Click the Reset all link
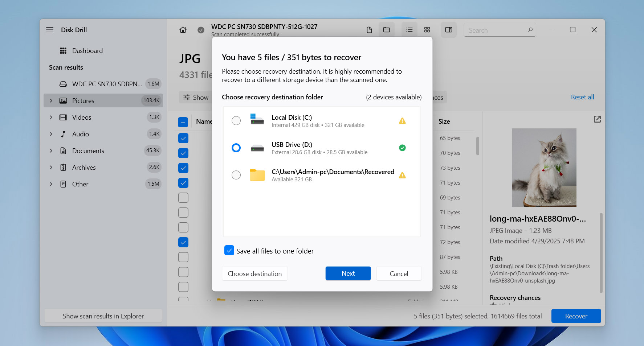This screenshot has height=346, width=644. coord(582,97)
